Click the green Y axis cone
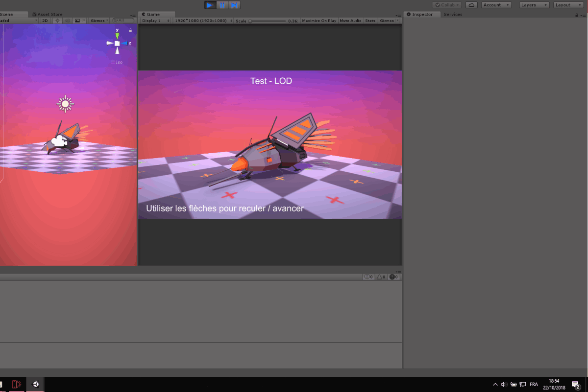The width and height of the screenshot is (588, 392). 117,35
